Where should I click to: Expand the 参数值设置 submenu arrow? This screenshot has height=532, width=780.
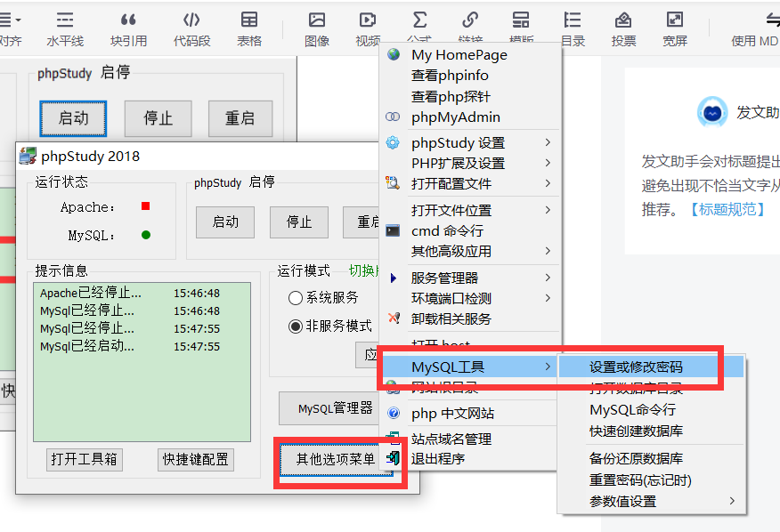[732, 501]
